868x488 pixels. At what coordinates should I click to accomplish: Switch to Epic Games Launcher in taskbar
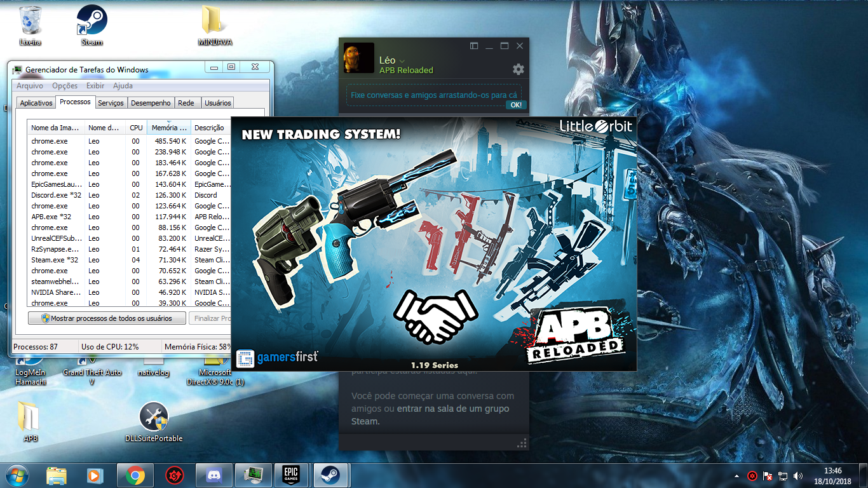coord(291,475)
